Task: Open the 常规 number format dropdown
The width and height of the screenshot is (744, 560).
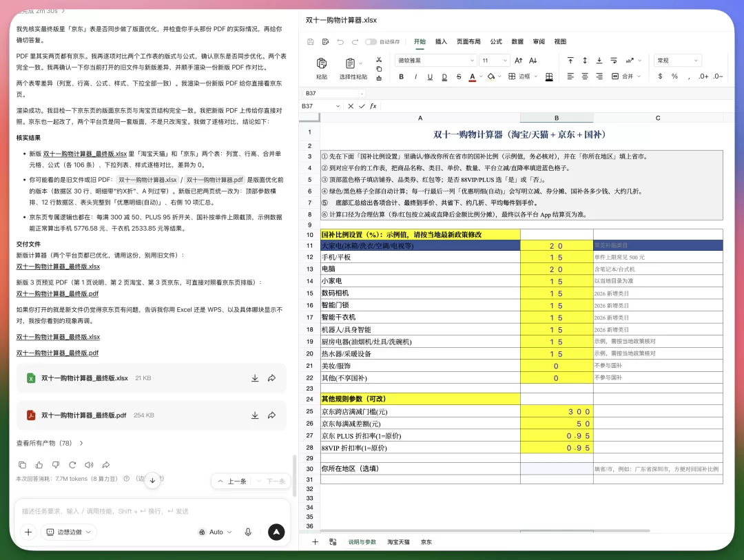Action: click(x=678, y=61)
